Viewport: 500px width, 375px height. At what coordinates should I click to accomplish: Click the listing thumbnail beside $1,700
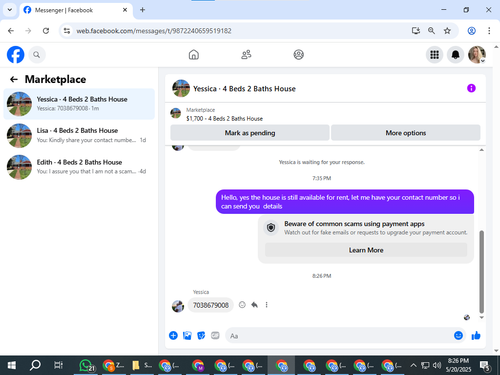[176, 113]
